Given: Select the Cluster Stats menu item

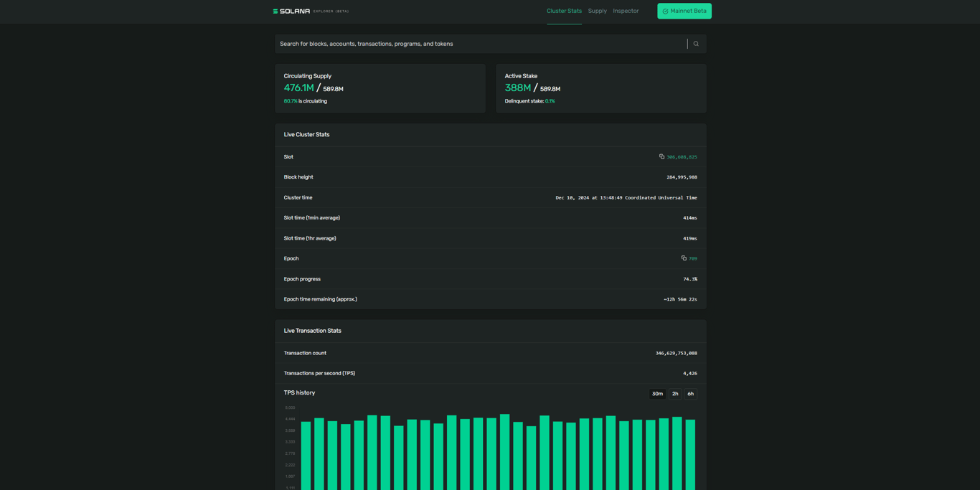Looking at the screenshot, I should 564,11.
